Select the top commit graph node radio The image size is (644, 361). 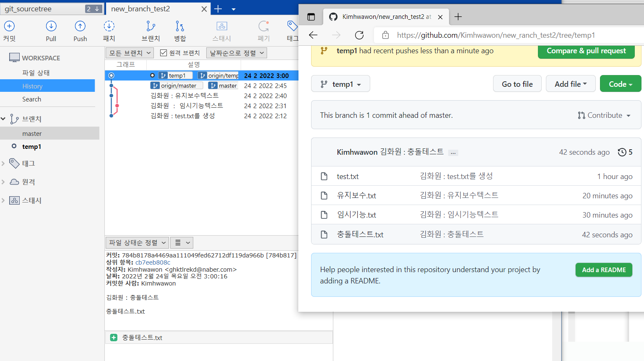tap(111, 75)
